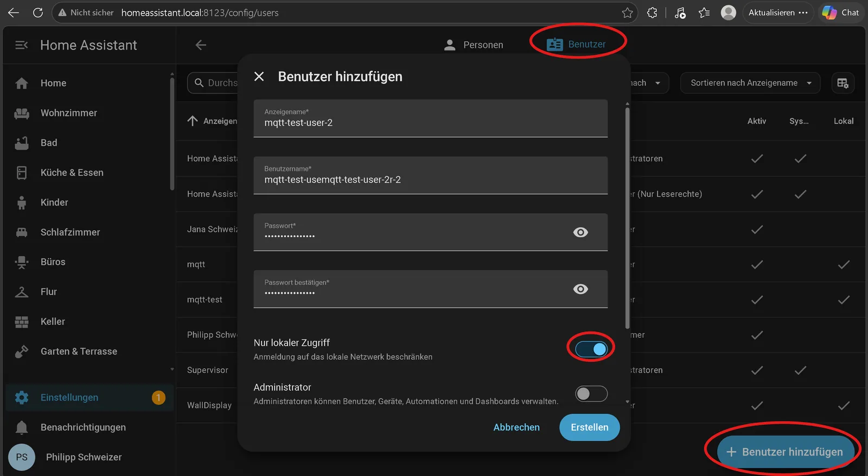Switch to the Benutzer tab
The height and width of the screenshot is (476, 868).
(576, 45)
